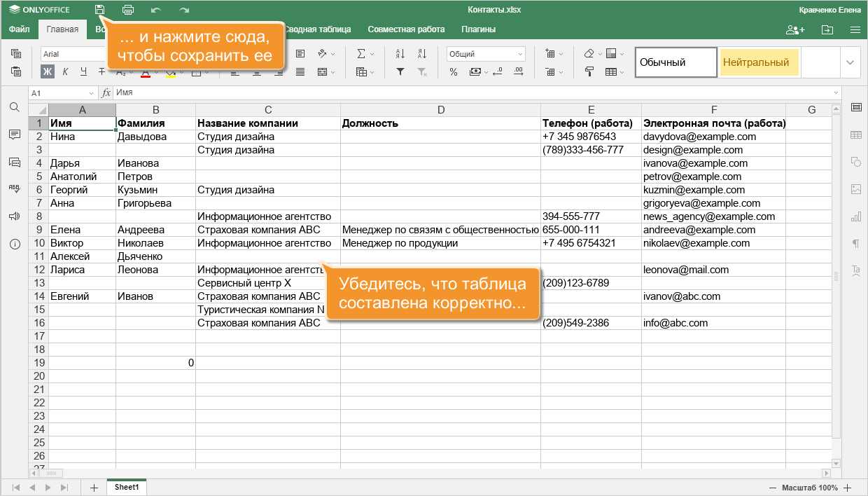Click the Open file location icon
The image size is (868, 496).
tap(827, 29)
